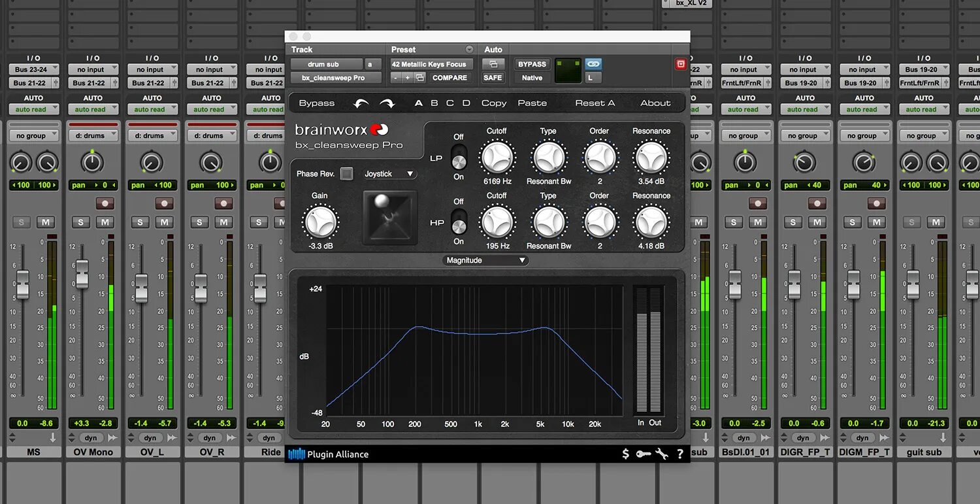
Task: Select previous preset with the minus button
Action: [395, 78]
